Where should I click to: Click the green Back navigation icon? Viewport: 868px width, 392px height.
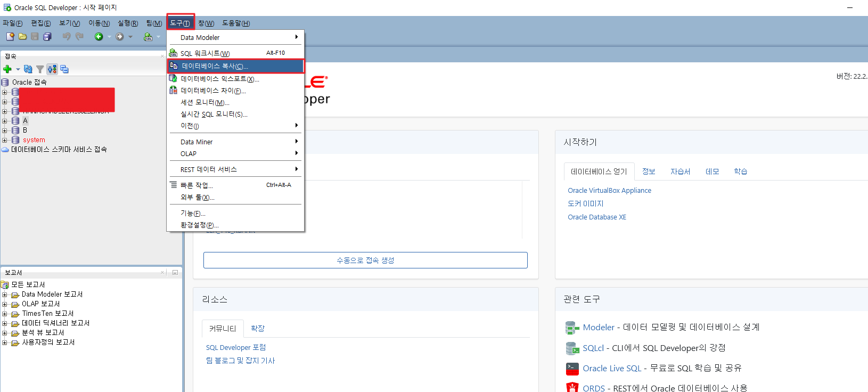tap(99, 36)
